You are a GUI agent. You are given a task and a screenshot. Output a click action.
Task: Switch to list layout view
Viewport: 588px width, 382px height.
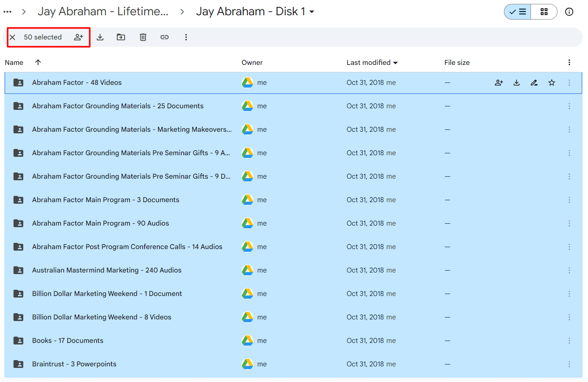point(518,12)
